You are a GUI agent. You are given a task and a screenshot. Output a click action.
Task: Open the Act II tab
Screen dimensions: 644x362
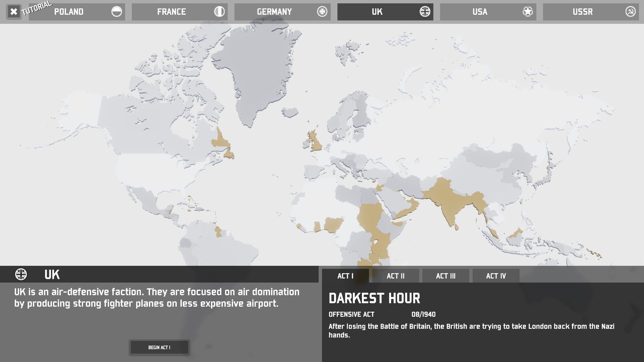pos(395,276)
